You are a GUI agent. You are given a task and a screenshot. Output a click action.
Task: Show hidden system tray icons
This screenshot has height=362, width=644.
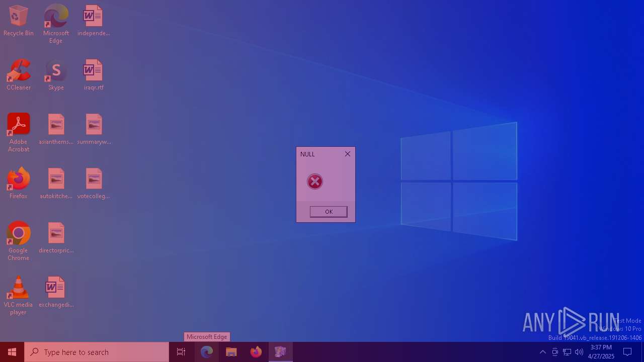[543, 352]
